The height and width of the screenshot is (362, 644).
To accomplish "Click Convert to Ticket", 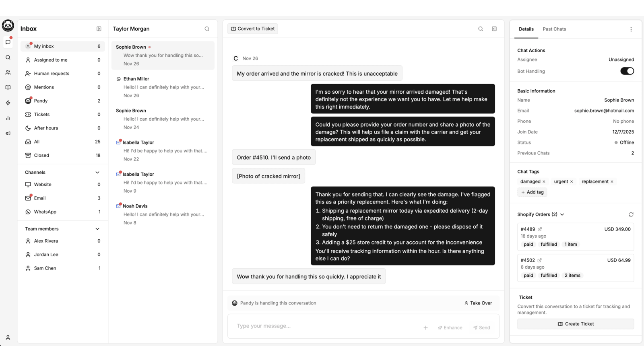I will tap(252, 29).
